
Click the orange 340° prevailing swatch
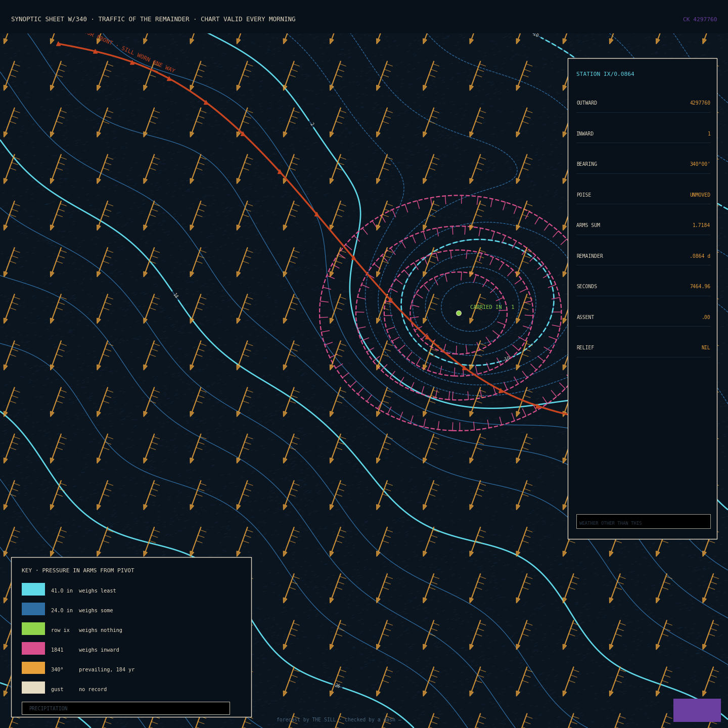[x=33, y=668]
